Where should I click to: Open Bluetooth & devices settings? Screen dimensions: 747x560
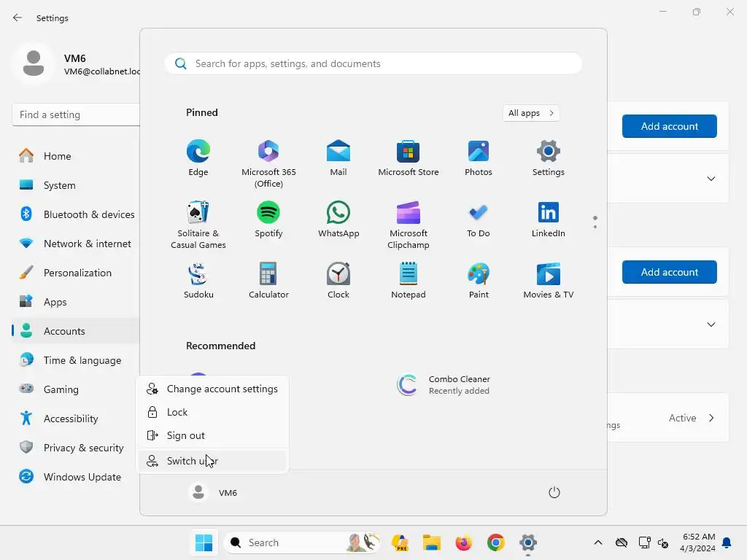76,214
